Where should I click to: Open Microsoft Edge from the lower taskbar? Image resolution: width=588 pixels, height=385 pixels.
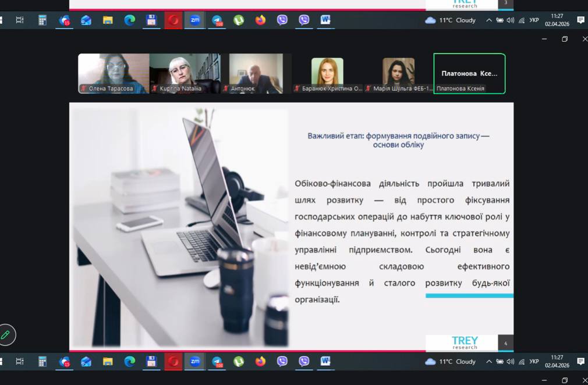129,361
